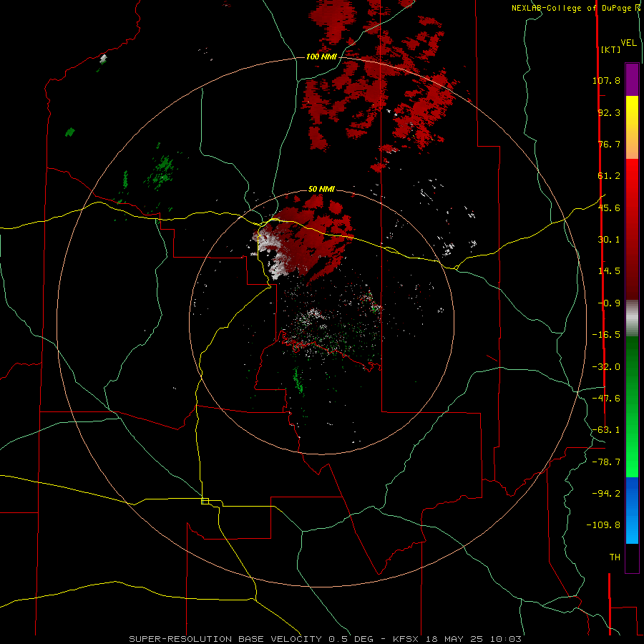Screen dimensions: 644x644
Task: Pick the gray near-zero segment of velocity scale
Action: click(632, 318)
